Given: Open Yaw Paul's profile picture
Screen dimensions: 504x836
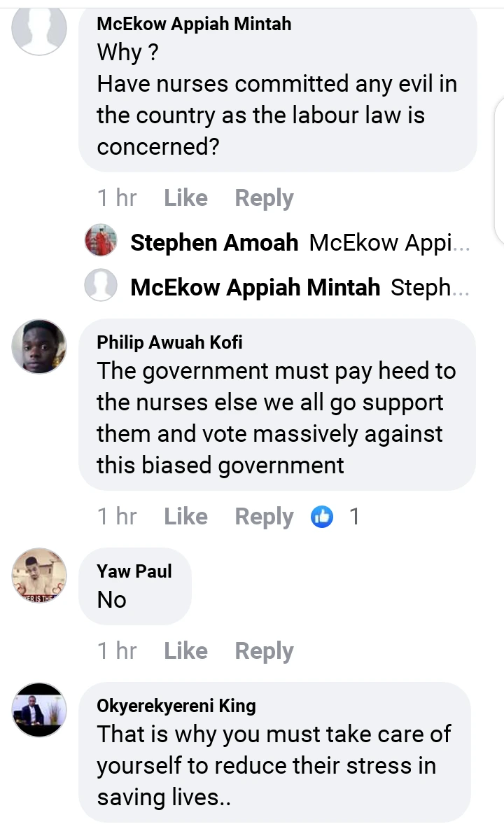Looking at the screenshot, I should point(39,576).
